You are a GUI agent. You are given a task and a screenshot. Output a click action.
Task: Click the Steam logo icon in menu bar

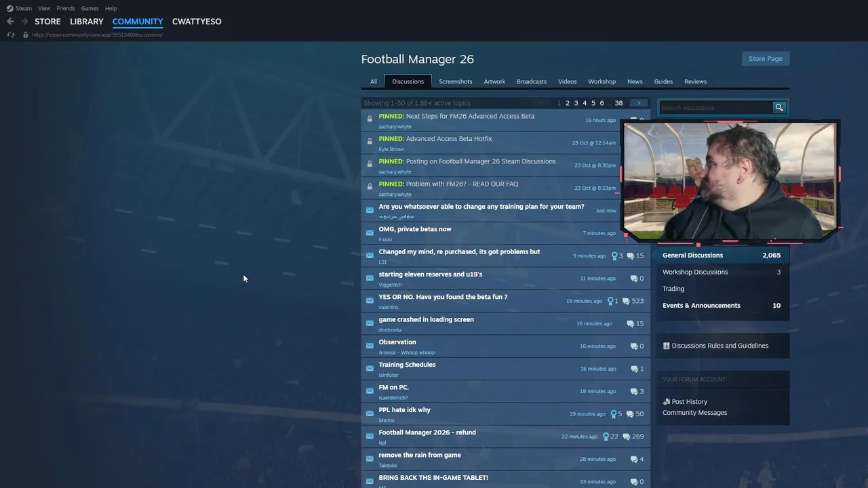9,8
